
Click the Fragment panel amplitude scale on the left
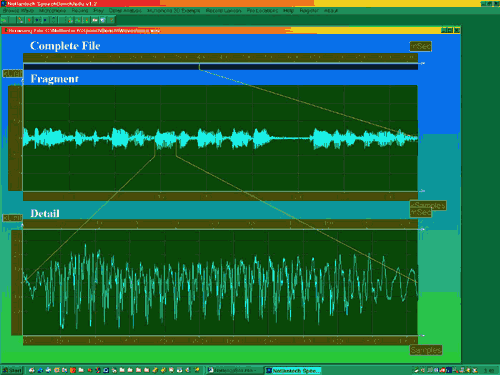[15, 138]
